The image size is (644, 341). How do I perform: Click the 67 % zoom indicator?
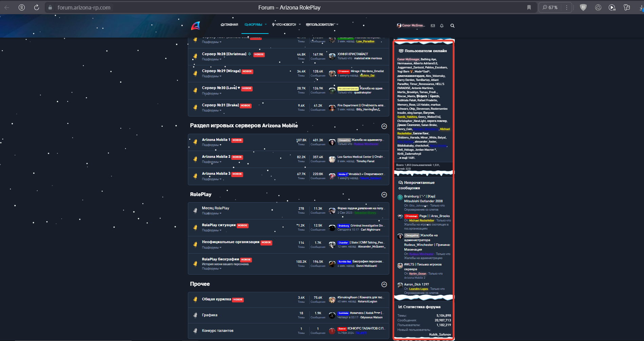pos(550,7)
